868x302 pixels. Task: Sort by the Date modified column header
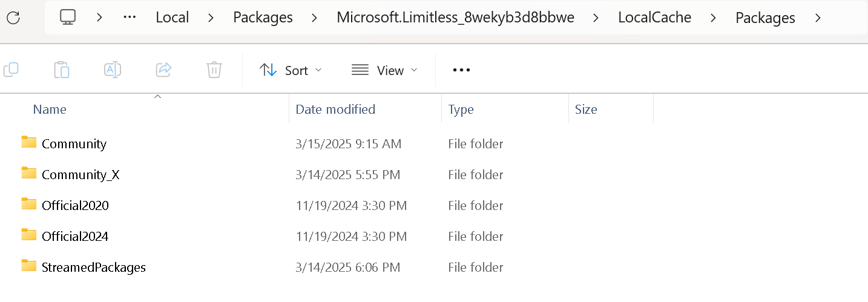(335, 110)
